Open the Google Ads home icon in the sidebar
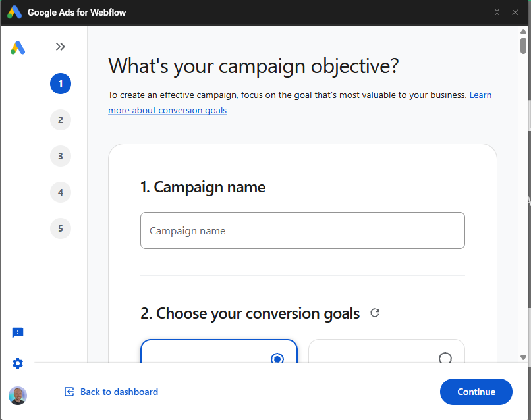The width and height of the screenshot is (531, 420). click(x=18, y=47)
